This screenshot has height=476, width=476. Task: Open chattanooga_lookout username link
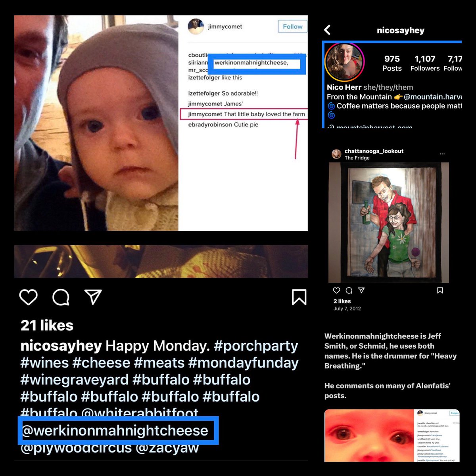(x=374, y=151)
